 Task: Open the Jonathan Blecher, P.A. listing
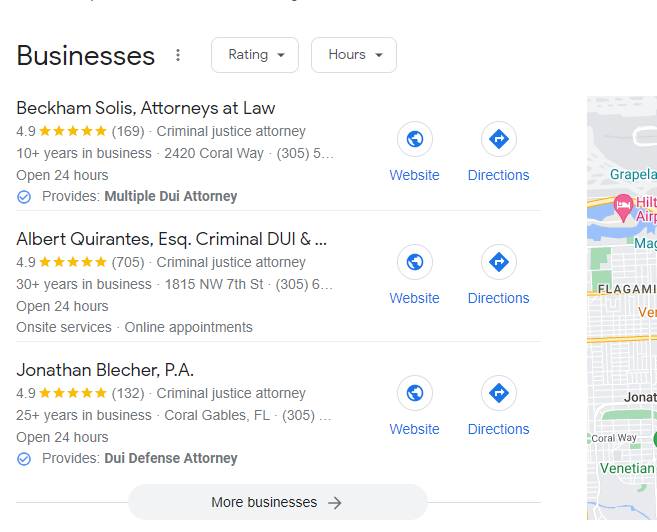[x=105, y=370]
